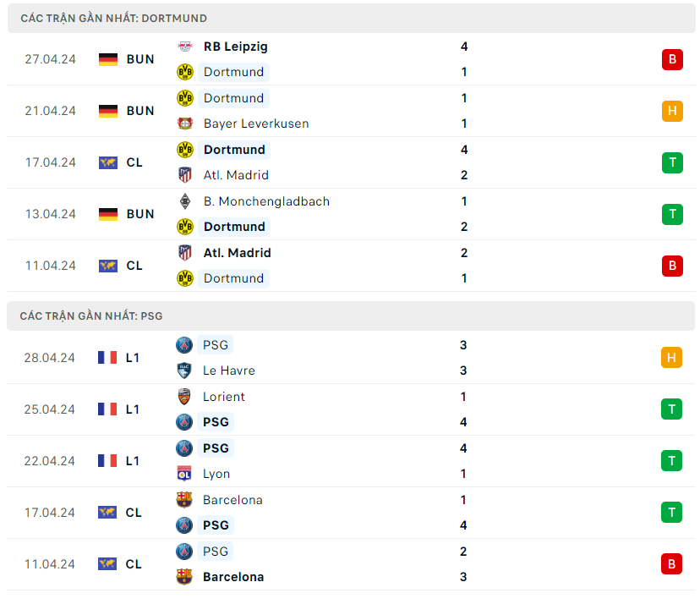
Task: Click green T badge for Lorient match
Action: coord(671,409)
